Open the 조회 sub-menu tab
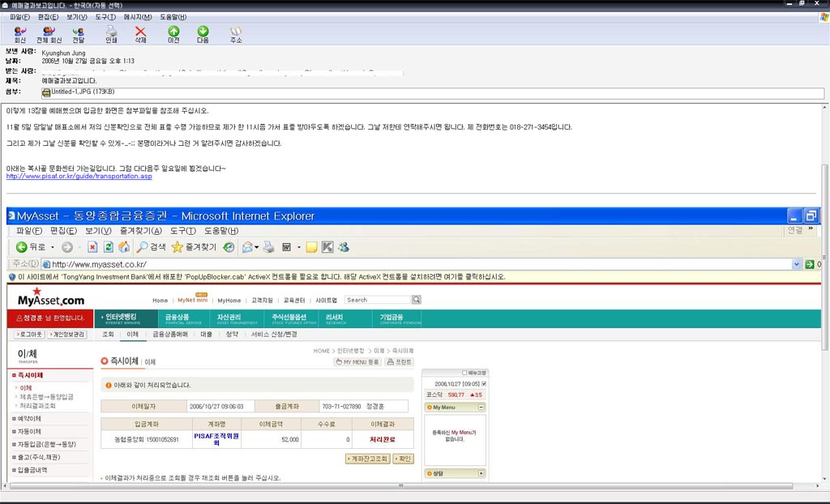Screen dimensions: 830x504 coord(108,334)
